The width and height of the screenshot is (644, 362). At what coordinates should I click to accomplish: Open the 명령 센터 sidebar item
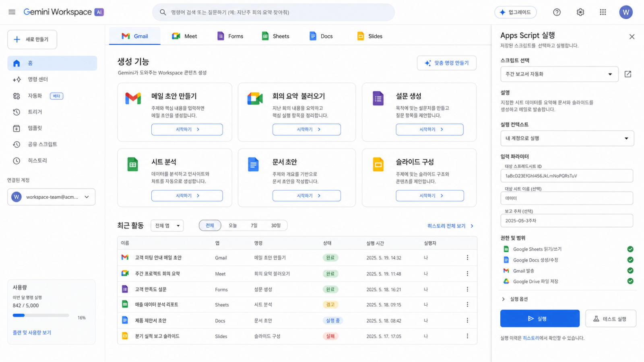[x=52, y=80]
